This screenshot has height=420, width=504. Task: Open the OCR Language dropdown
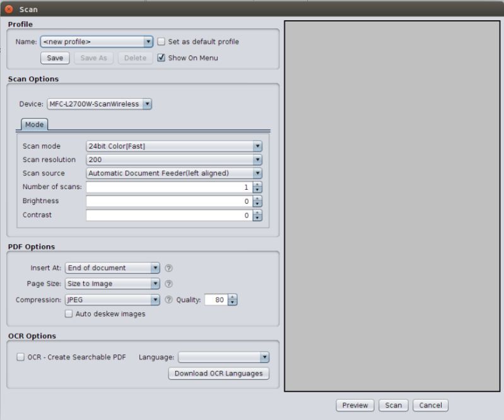(224, 357)
